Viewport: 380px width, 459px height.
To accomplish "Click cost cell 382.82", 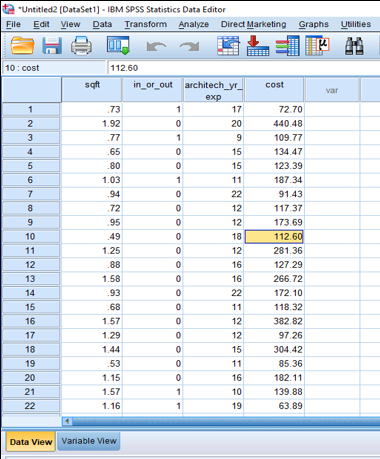I will (274, 321).
